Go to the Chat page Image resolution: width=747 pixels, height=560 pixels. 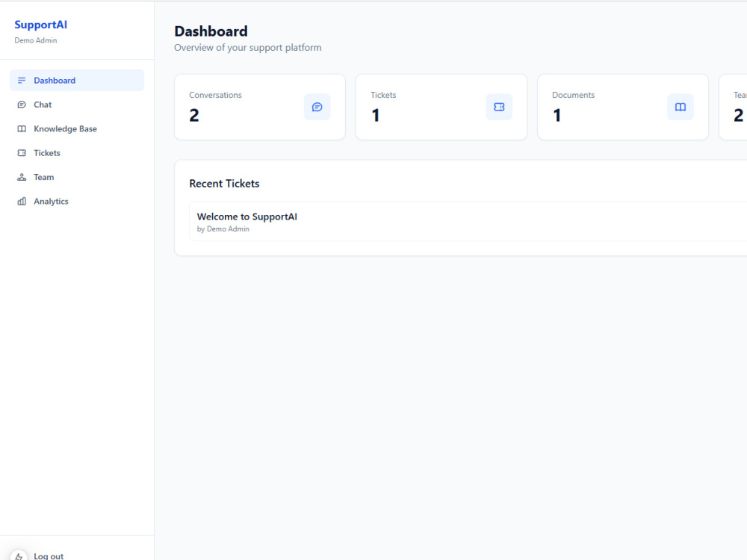(77, 105)
